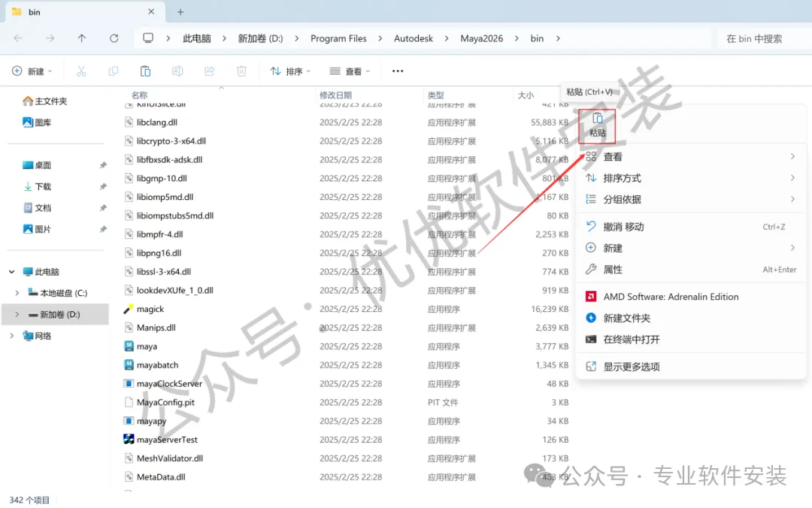
Task: Refresh the bin folder view
Action: click(x=114, y=38)
